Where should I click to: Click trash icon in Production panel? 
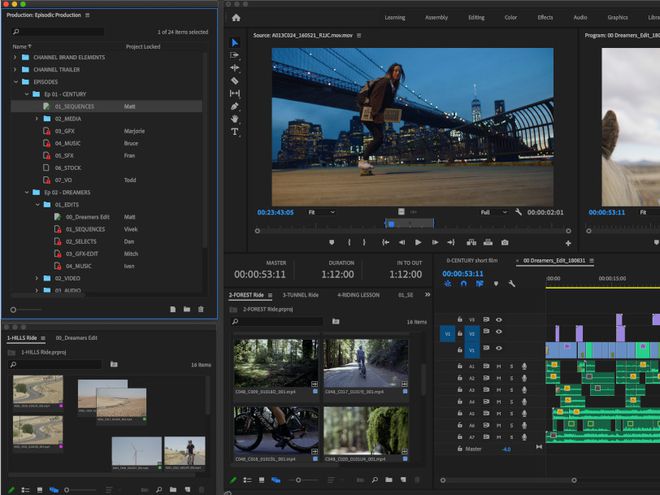pos(201,309)
